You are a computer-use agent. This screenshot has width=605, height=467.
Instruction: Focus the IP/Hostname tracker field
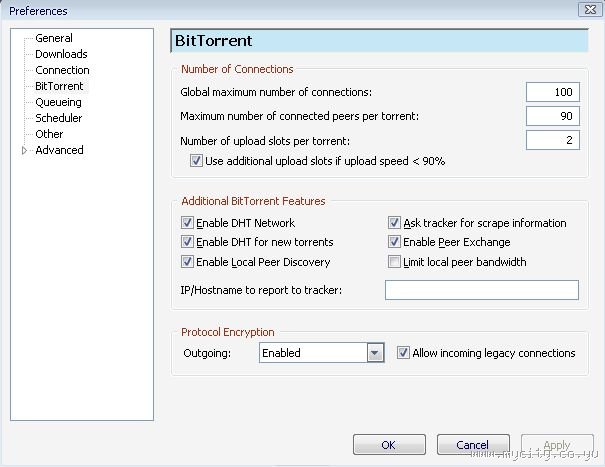pos(481,290)
